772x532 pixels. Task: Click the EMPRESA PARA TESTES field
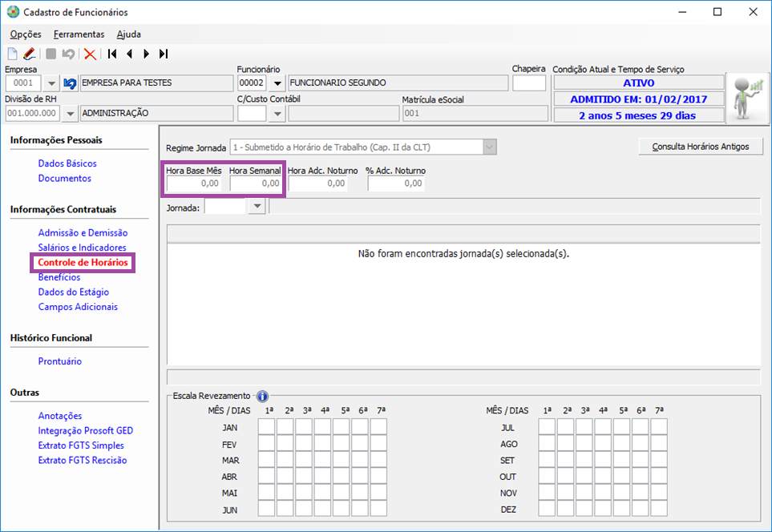(156, 83)
